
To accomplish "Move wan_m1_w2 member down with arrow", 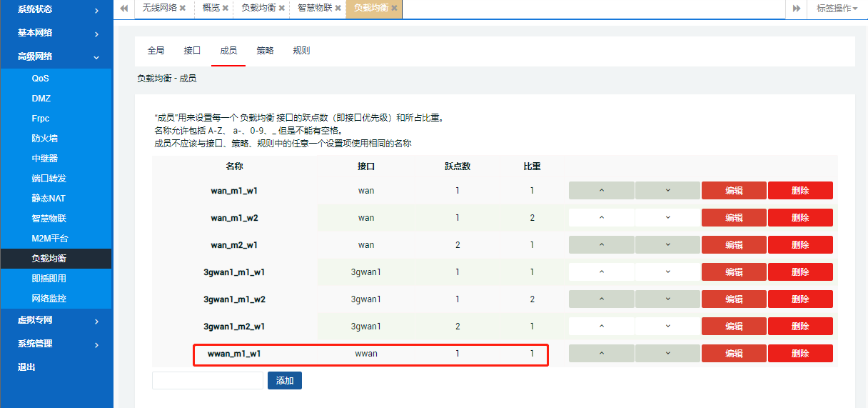I will 667,218.
